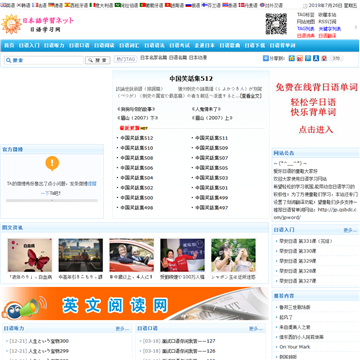Open the girls blowing bubbles thumbnail

[x=233, y=255]
